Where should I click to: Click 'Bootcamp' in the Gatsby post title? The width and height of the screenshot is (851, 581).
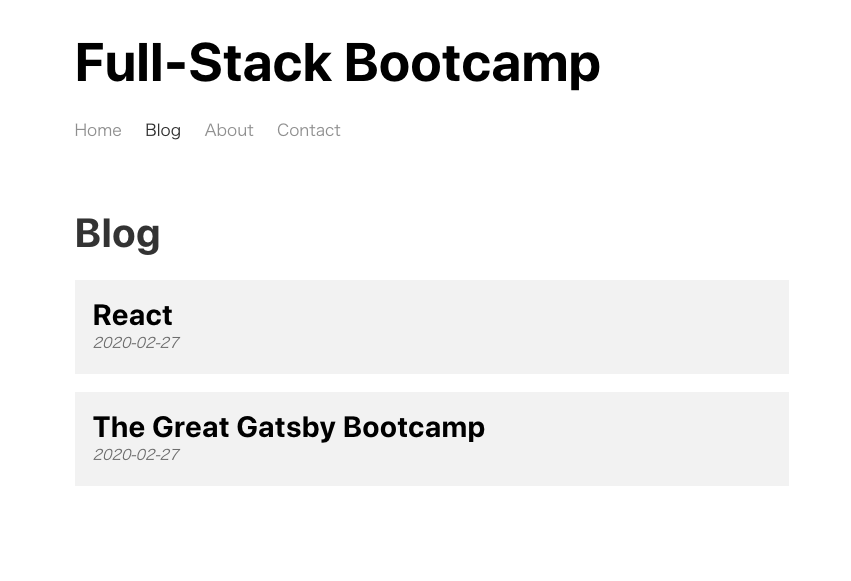414,427
